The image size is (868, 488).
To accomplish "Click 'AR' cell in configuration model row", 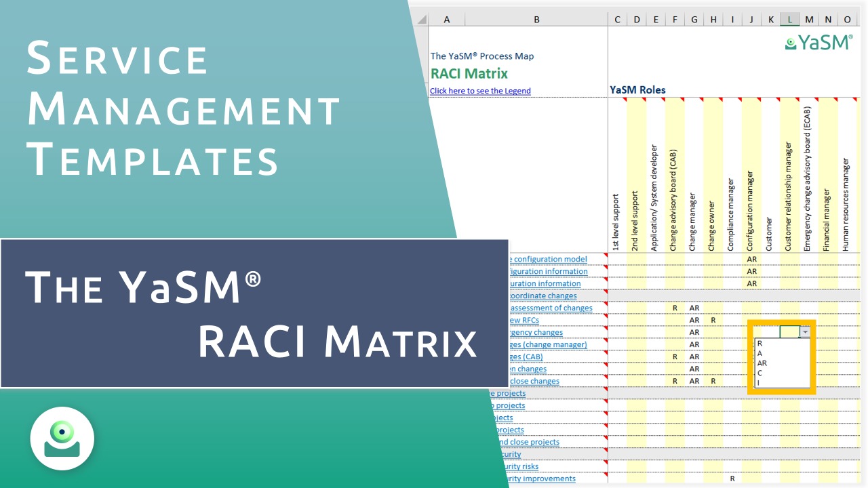I will 751,259.
